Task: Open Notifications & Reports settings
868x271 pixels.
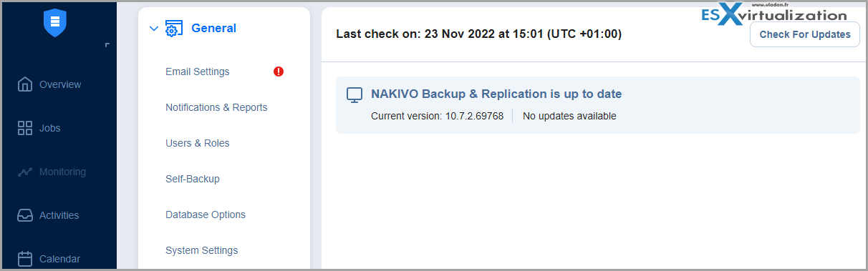Action: tap(216, 107)
